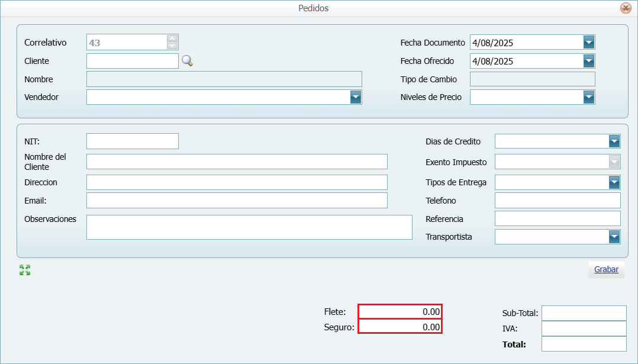Expand the Vendedor dropdown list

(355, 97)
